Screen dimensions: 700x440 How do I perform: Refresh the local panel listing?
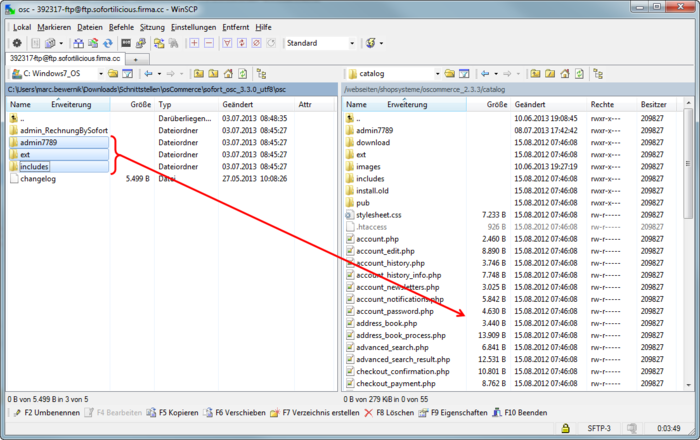pyautogui.click(x=242, y=74)
